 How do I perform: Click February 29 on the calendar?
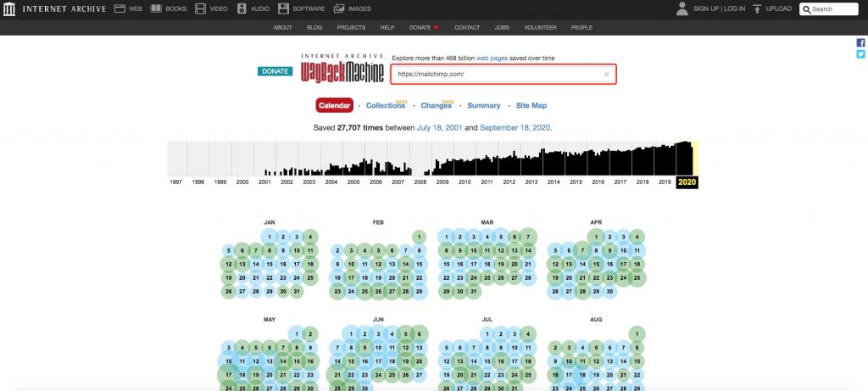click(419, 291)
